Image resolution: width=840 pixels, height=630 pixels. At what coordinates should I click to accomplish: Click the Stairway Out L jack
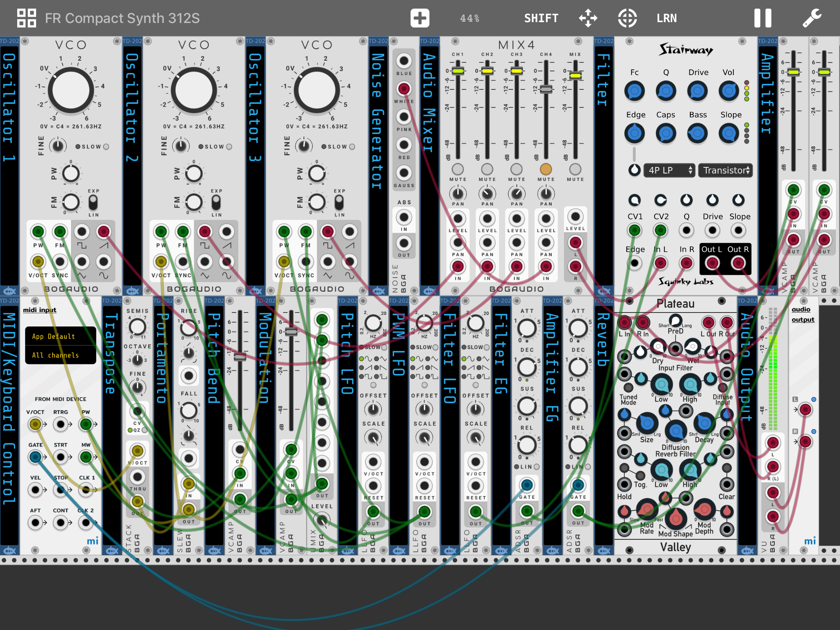pyautogui.click(x=712, y=262)
